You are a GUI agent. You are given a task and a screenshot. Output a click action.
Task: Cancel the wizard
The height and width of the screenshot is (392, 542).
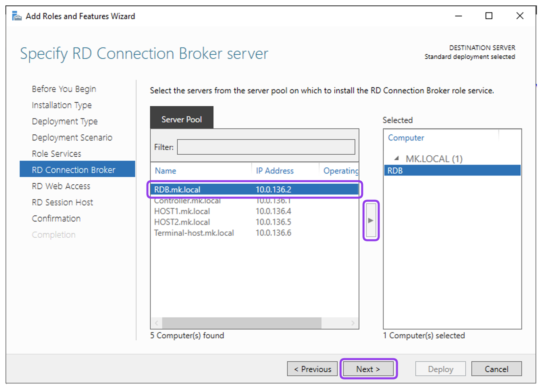(x=496, y=369)
